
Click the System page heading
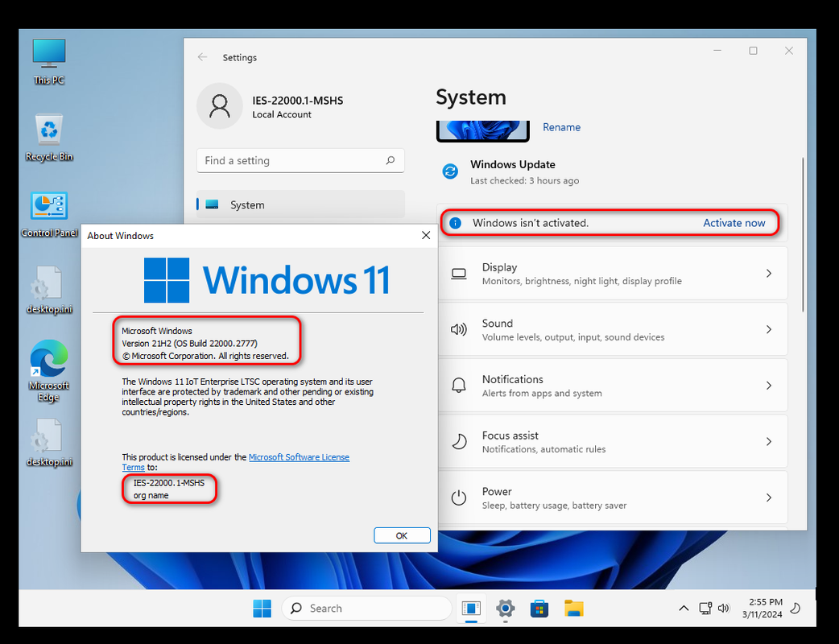(x=471, y=97)
